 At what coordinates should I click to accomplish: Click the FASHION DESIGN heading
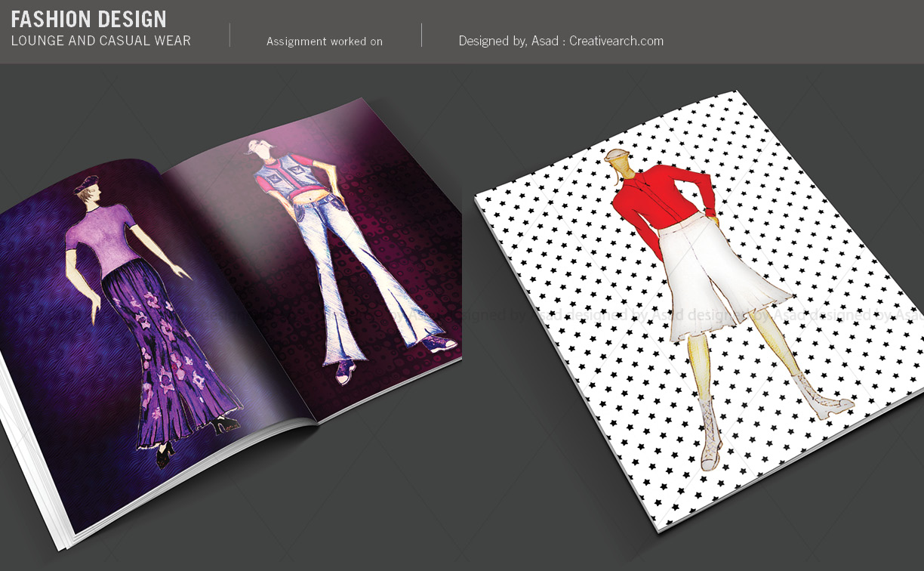(88, 19)
